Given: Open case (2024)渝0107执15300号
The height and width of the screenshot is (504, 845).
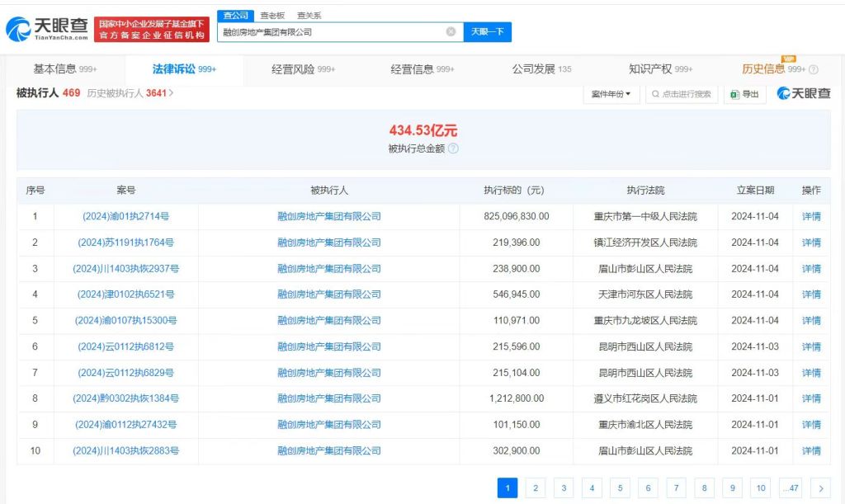Looking at the screenshot, I should coord(125,321).
